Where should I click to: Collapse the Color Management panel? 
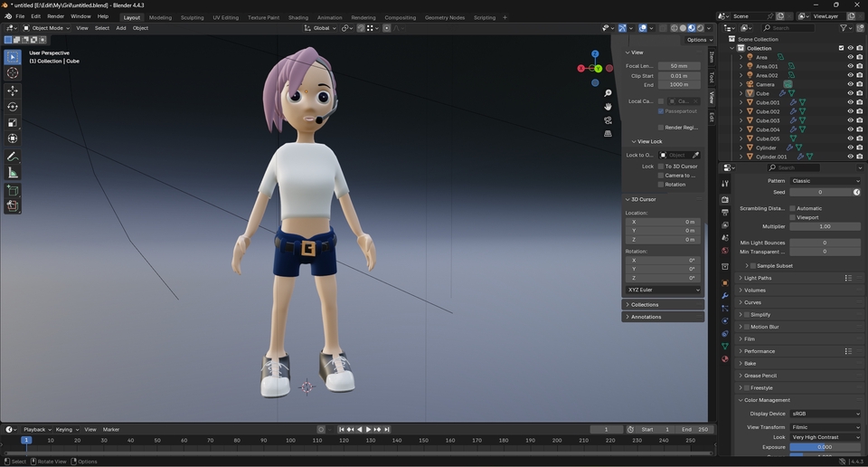766,400
